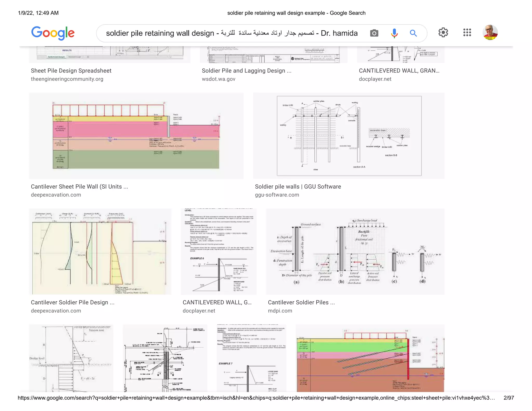
Task: Open the EXAMPLE 6 cantilevered wall image
Action: 218,251
